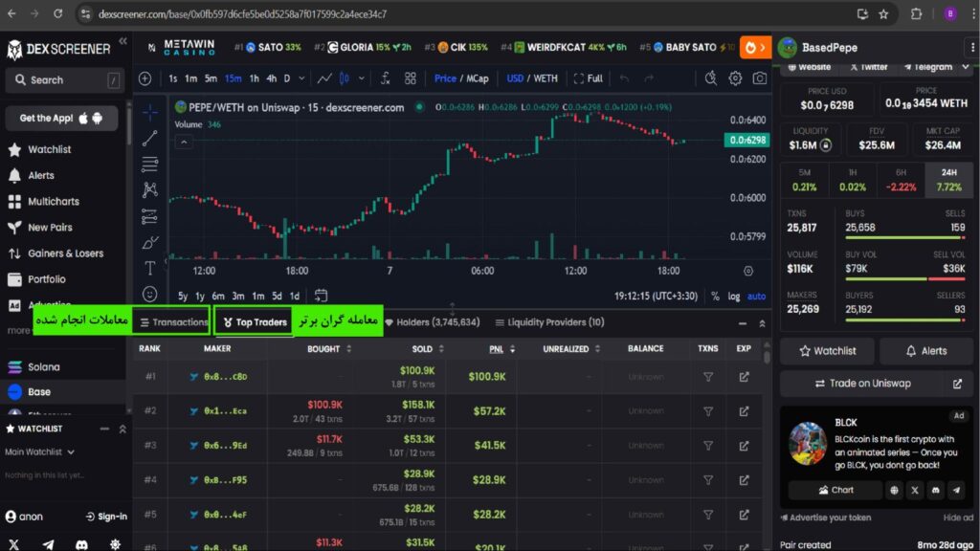The image size is (980, 551).
Task: Click the Get the App button
Action: pos(61,118)
